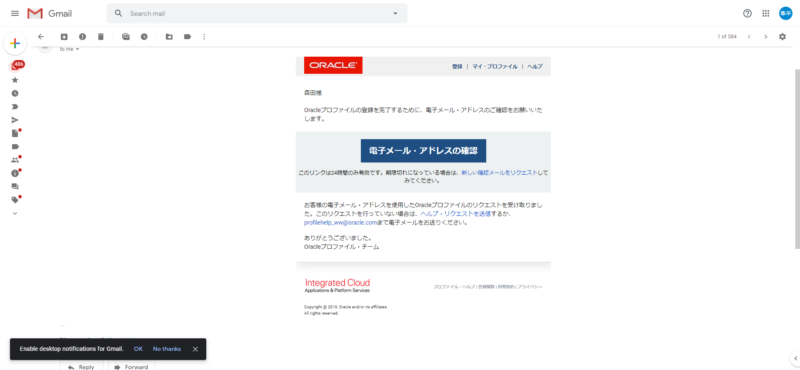
Task: Open the Labels menu in toolbar
Action: tap(187, 37)
